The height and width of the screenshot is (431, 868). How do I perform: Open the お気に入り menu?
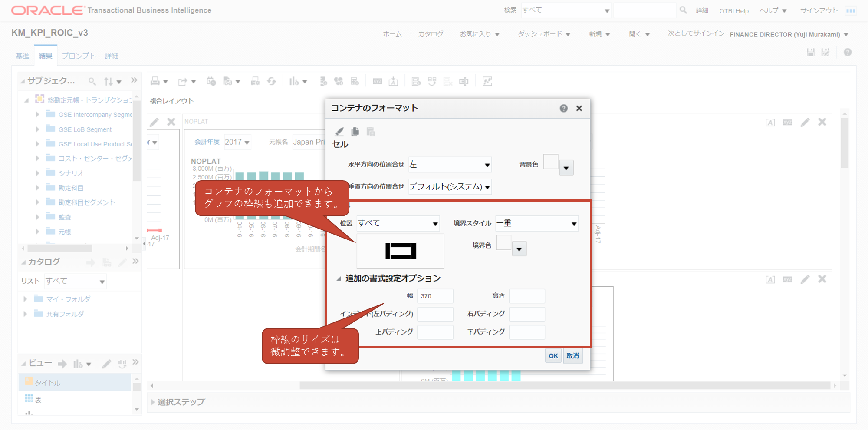pyautogui.click(x=480, y=34)
